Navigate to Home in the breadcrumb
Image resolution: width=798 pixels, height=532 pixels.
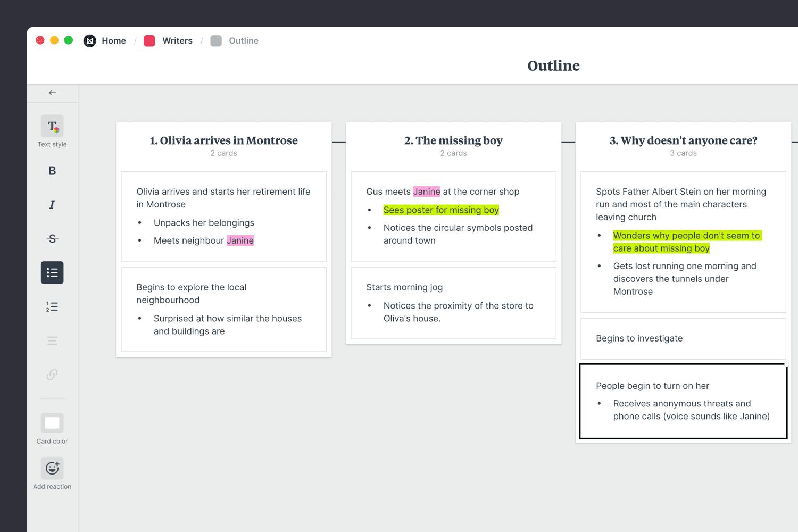(114, 40)
